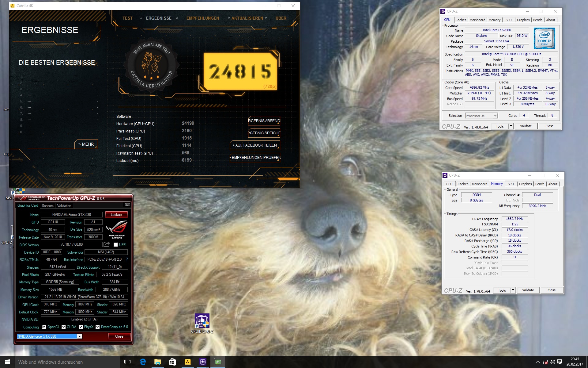Open Task View in the taskbar

(x=127, y=362)
